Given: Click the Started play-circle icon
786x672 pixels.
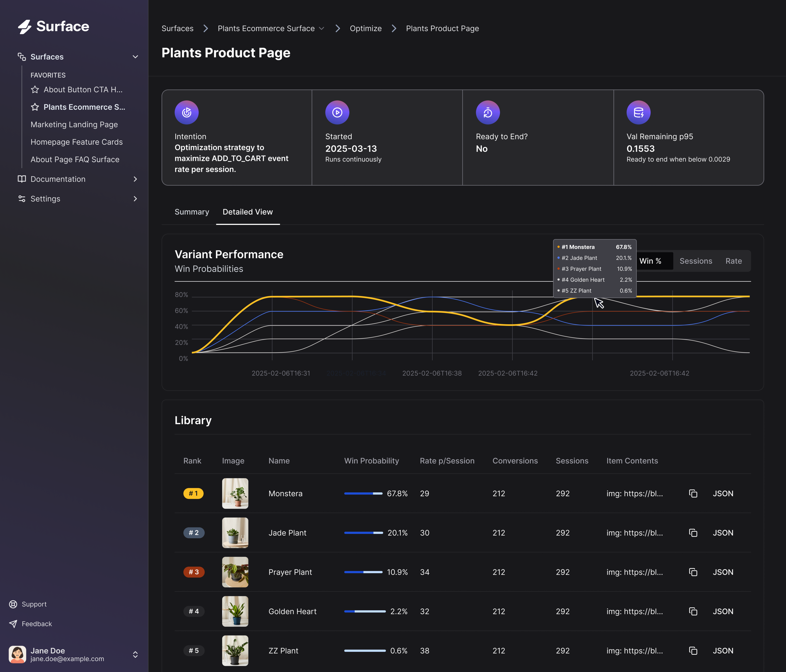Looking at the screenshot, I should click(x=337, y=112).
